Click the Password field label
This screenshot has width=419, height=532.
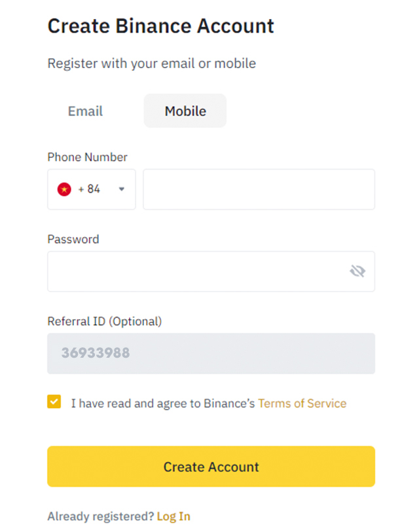pyautogui.click(x=73, y=239)
